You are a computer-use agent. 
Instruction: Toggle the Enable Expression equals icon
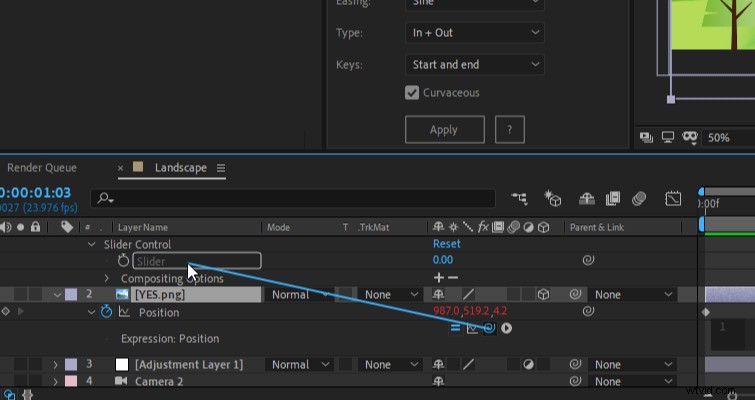[x=455, y=328]
